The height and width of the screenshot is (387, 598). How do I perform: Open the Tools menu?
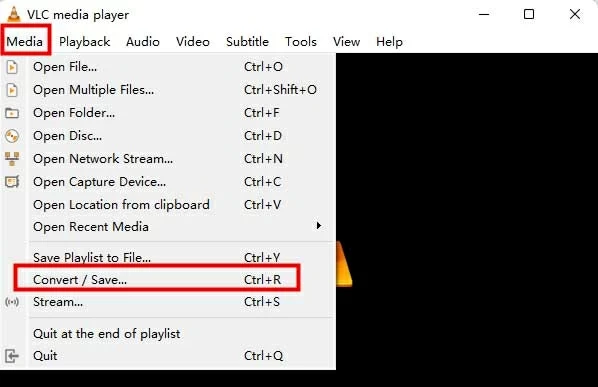point(301,42)
